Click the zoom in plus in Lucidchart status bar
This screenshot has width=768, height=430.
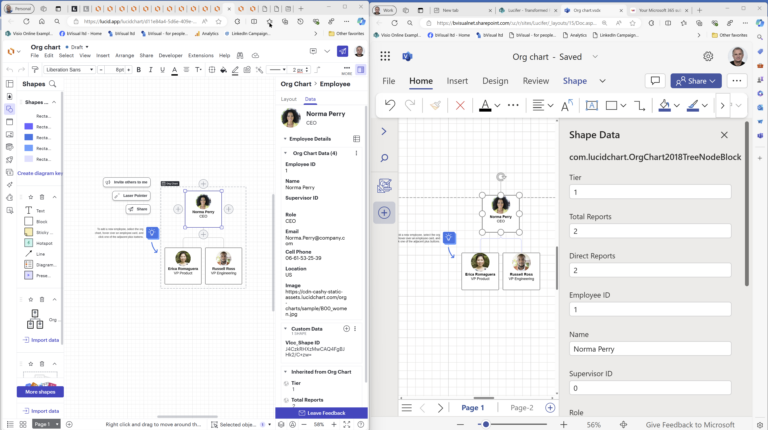tap(334, 425)
